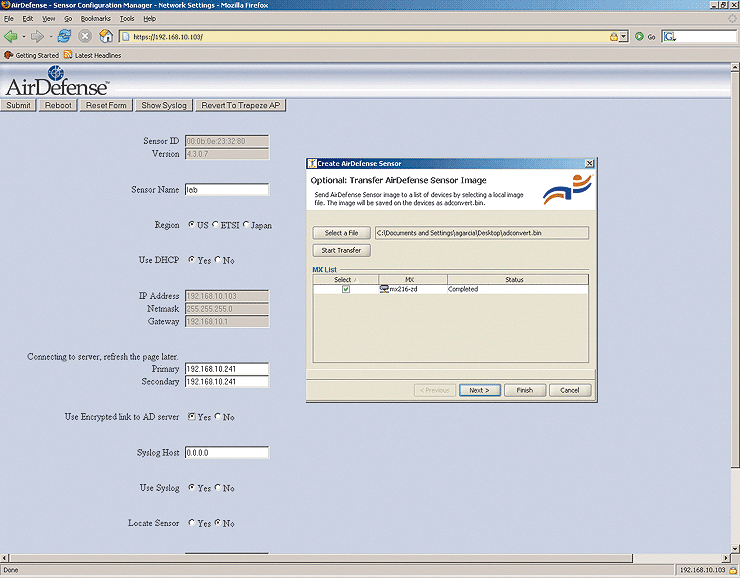
Task: Sort MX List by the Select column
Action: point(345,279)
